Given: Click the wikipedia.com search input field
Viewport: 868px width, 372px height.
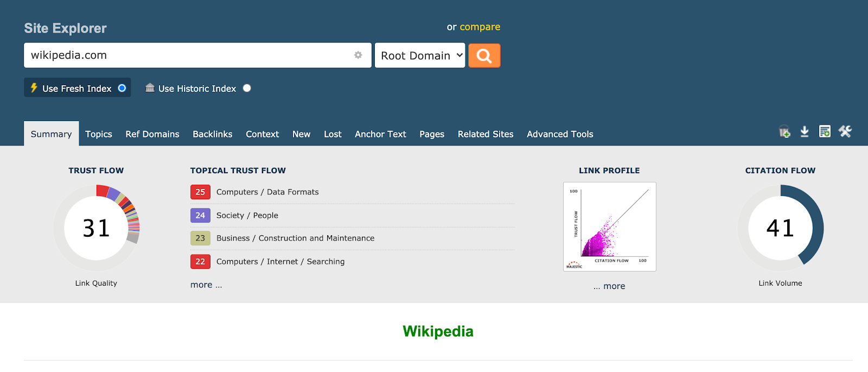Looking at the screenshot, I should 197,55.
